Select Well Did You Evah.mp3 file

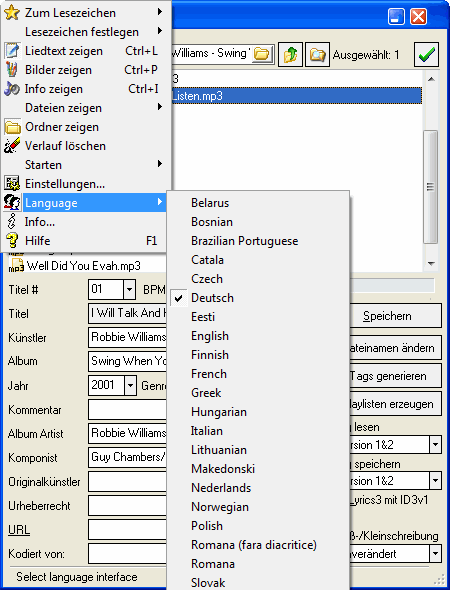[x=84, y=266]
